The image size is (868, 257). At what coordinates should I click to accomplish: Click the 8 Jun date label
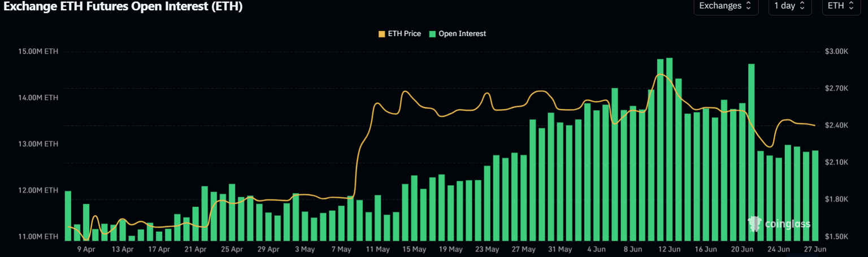point(633,249)
